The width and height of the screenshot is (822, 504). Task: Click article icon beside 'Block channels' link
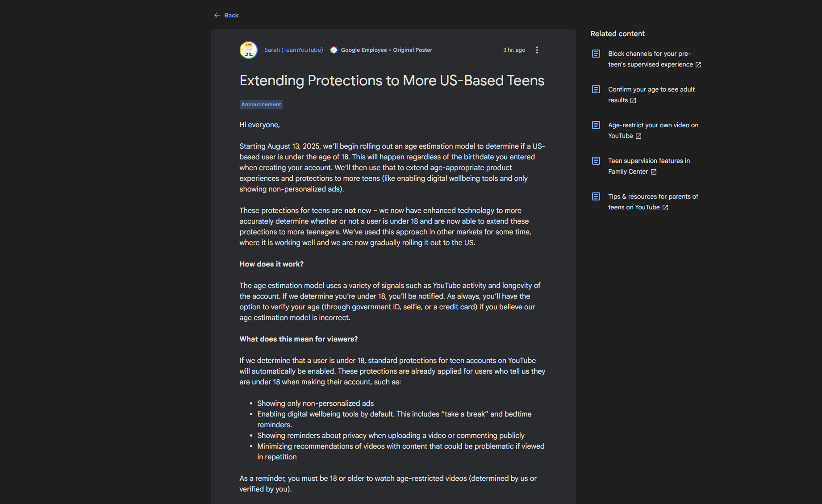pyautogui.click(x=596, y=54)
